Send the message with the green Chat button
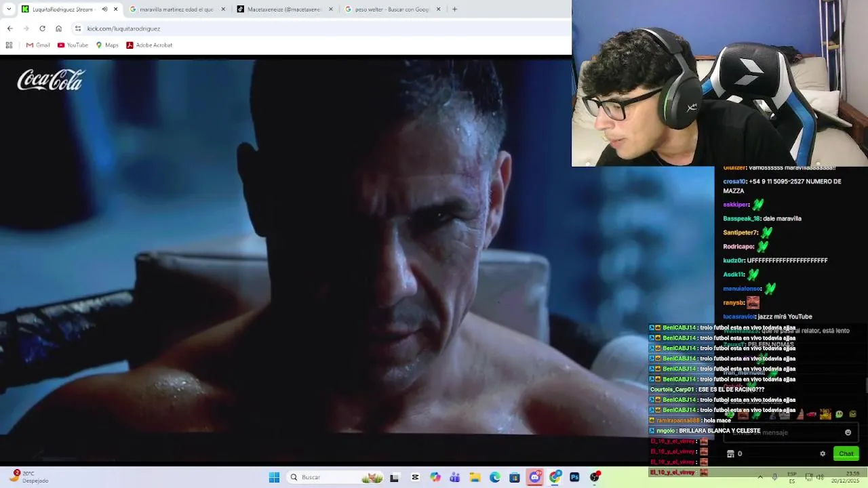 click(846, 453)
